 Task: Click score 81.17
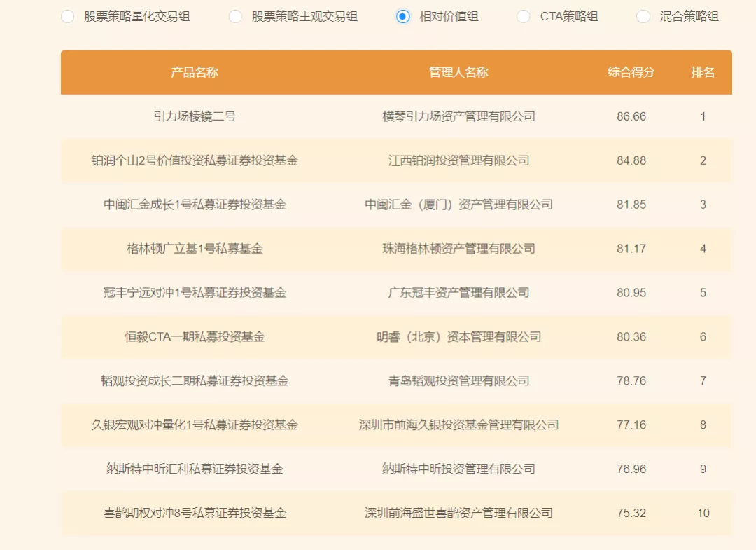click(x=631, y=249)
